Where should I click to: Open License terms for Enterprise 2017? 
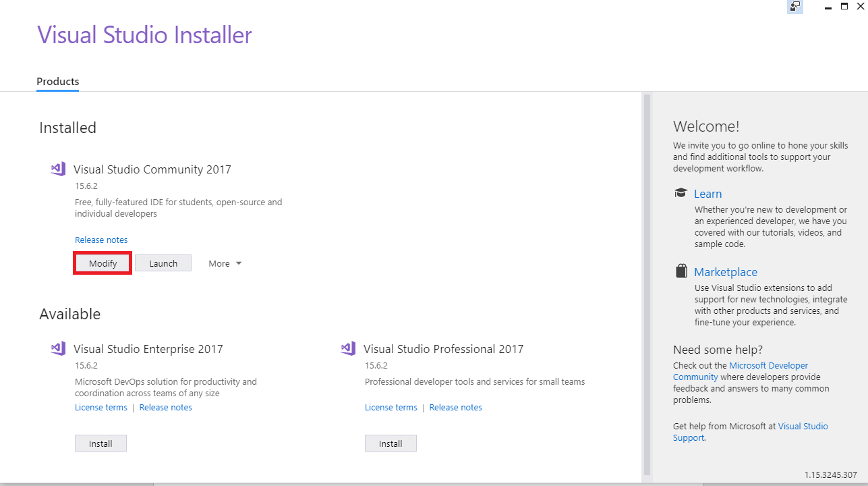(101, 407)
